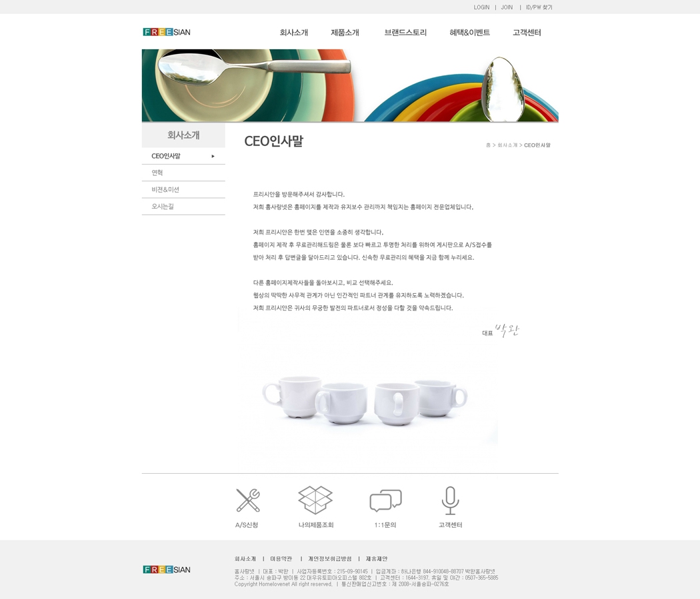Open the 고객센터 microphone icon
Screen dimensions: 700x599
[x=451, y=500]
